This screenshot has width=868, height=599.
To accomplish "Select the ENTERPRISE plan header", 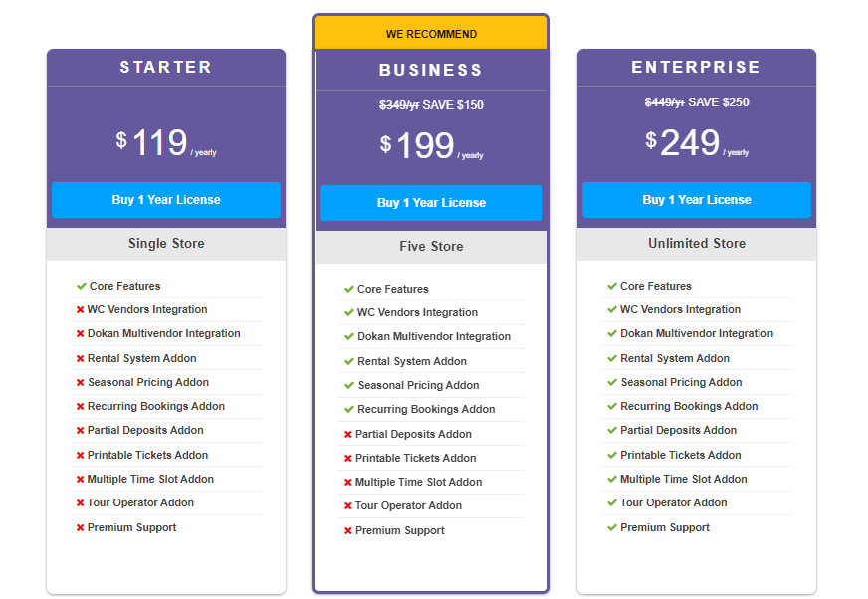I will coord(696,66).
